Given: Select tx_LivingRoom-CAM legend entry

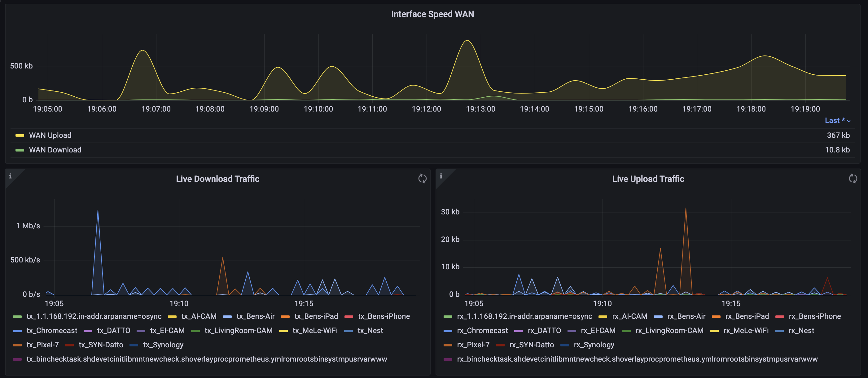Looking at the screenshot, I should tap(239, 331).
